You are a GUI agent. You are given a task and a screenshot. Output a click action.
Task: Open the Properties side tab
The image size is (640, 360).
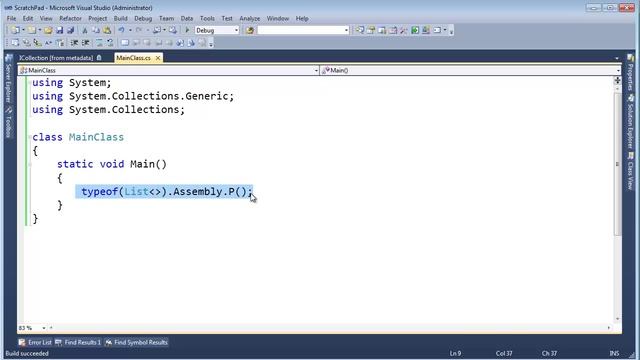pyautogui.click(x=631, y=73)
